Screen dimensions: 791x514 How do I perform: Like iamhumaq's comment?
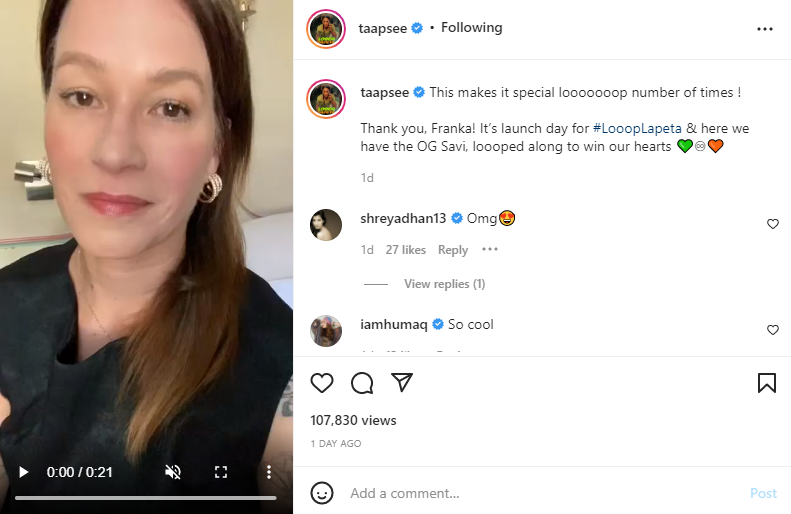[x=772, y=330]
